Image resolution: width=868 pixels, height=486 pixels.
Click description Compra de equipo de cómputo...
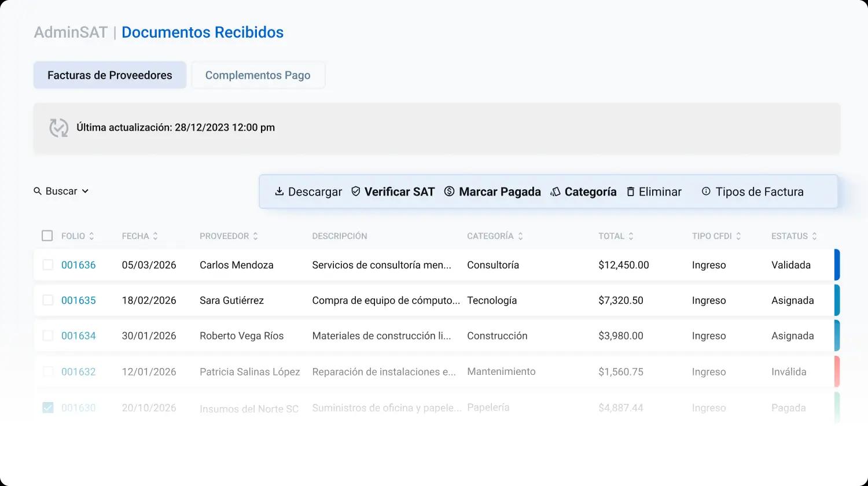point(386,300)
